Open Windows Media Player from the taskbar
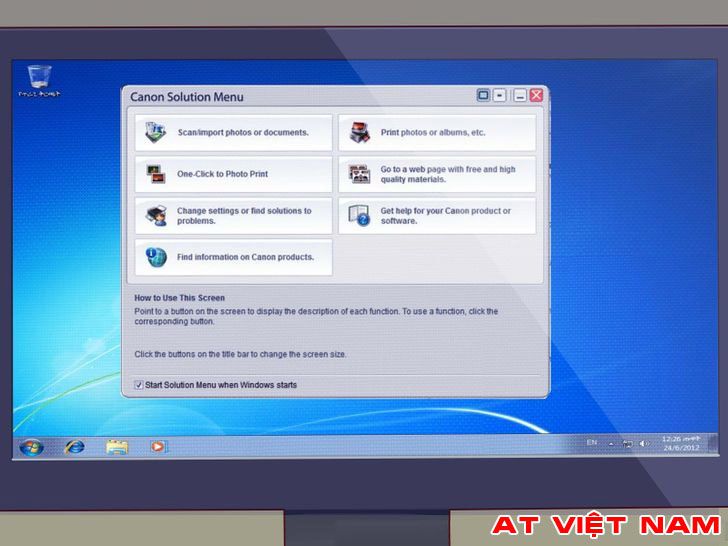 pos(157,446)
